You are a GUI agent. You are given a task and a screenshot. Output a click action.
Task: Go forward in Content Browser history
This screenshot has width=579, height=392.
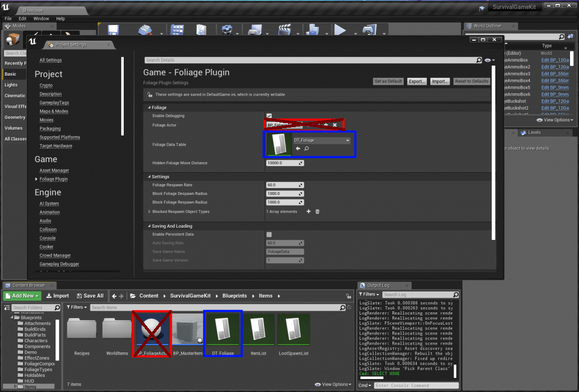click(x=121, y=296)
